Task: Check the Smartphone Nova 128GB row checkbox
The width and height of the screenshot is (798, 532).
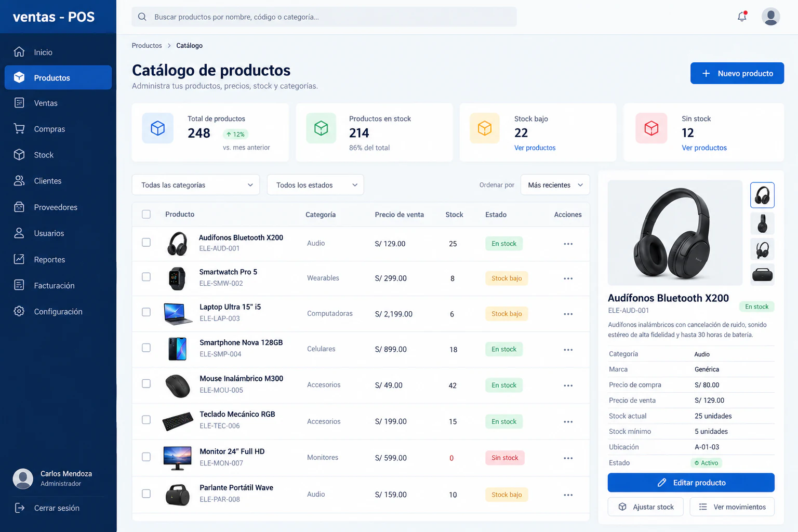Action: coord(147,348)
